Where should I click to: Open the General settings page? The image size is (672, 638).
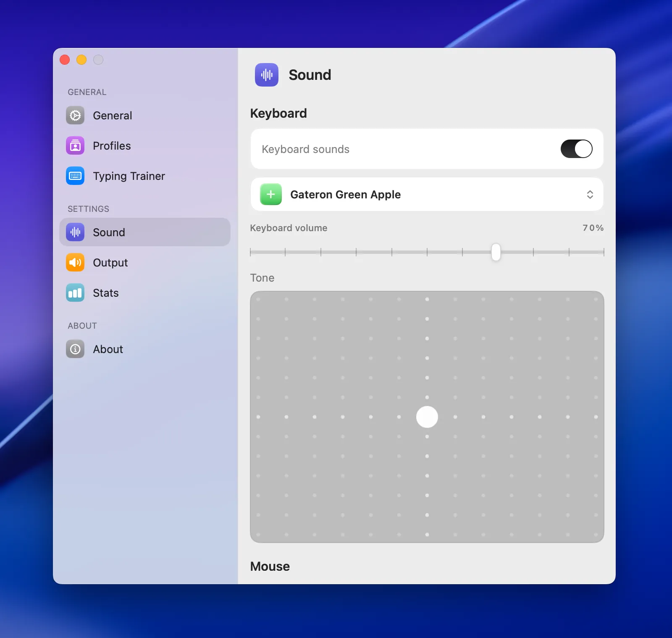pyautogui.click(x=145, y=116)
